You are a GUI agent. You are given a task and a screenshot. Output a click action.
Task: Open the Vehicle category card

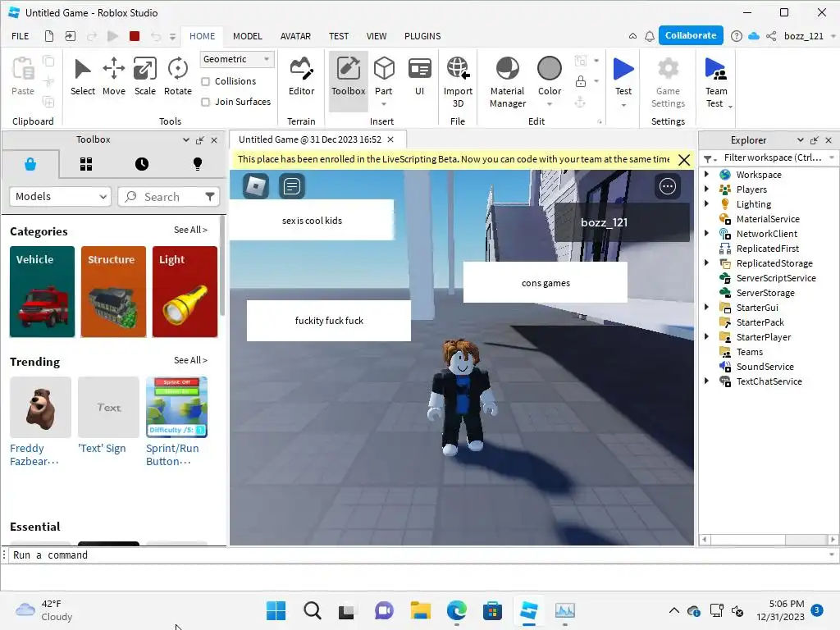tap(43, 291)
